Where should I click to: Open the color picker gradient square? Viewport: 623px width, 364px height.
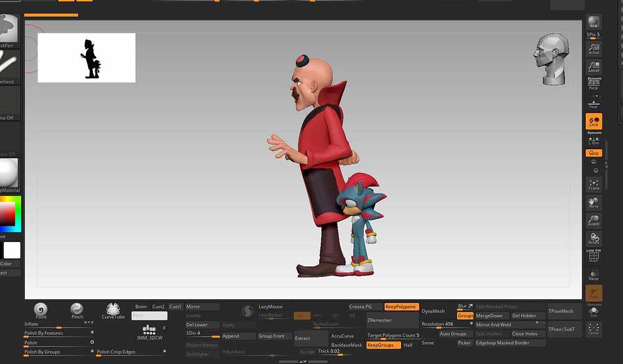tap(7, 214)
